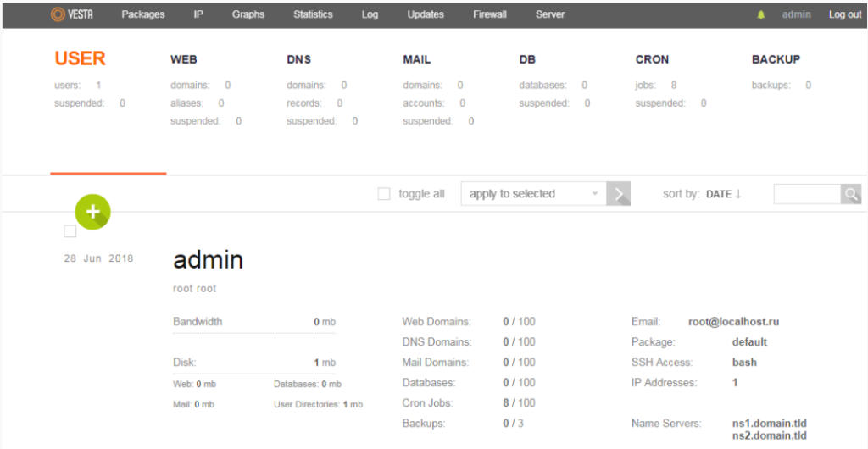Screen dimensions: 868x449
Task: Open the BACKUP section tab
Action: coord(776,59)
